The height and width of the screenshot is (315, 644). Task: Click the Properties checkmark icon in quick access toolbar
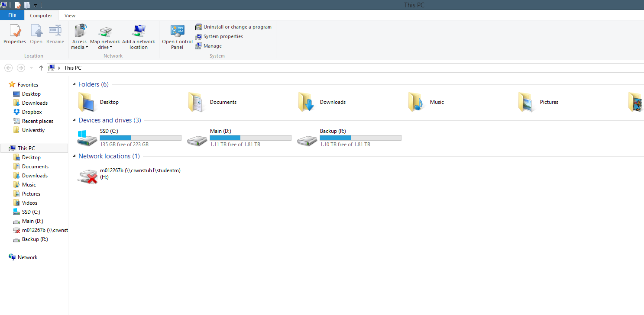[18, 5]
